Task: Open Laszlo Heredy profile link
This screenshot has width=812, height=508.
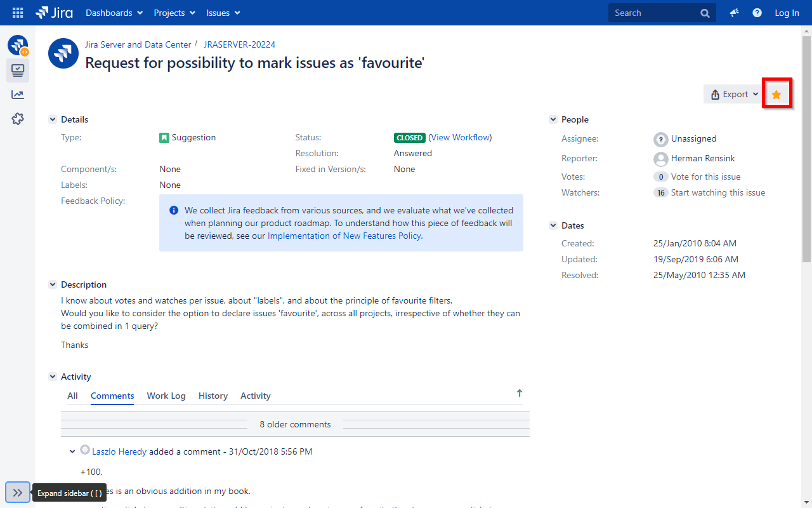Action: [x=119, y=451]
